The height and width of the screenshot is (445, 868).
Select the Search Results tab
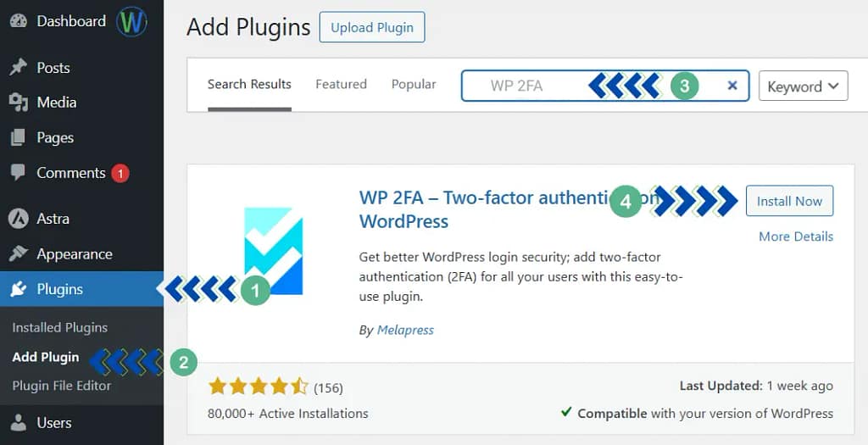249,84
